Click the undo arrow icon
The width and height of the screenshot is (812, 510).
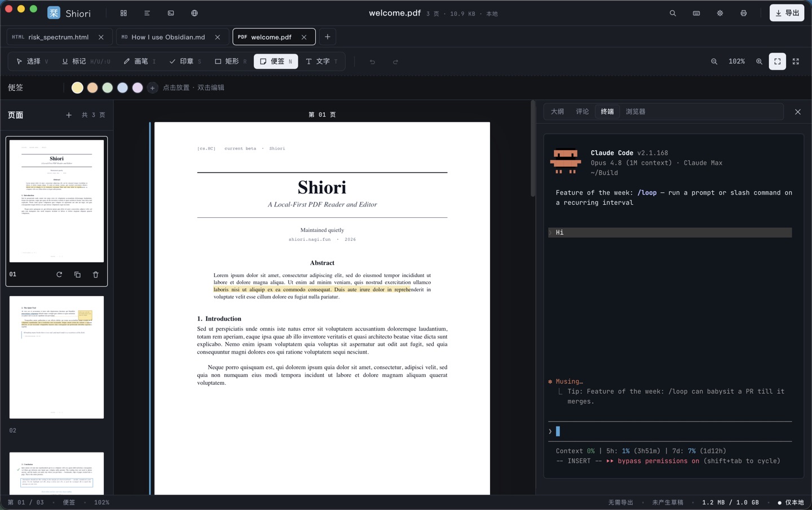372,61
